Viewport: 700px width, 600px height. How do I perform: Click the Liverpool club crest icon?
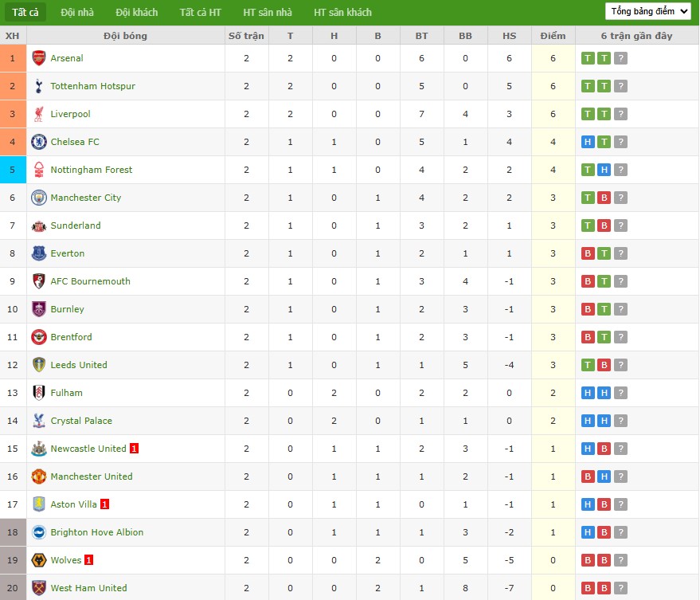click(x=38, y=114)
